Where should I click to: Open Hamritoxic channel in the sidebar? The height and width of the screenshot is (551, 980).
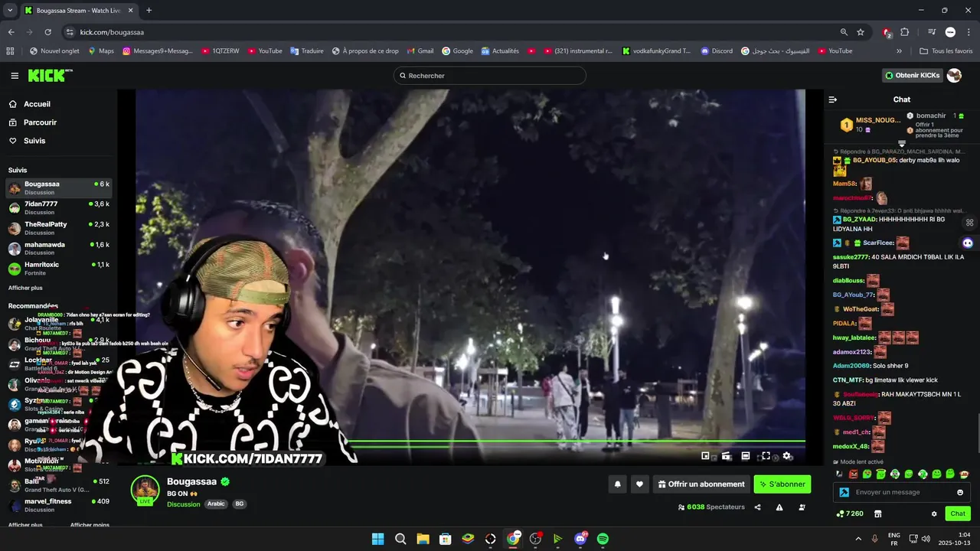[x=59, y=268]
